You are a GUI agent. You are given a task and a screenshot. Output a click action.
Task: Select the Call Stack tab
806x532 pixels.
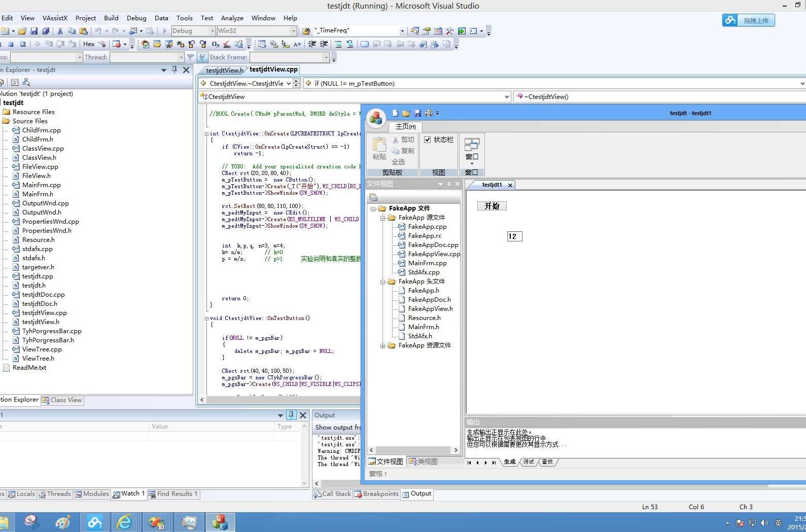click(332, 494)
